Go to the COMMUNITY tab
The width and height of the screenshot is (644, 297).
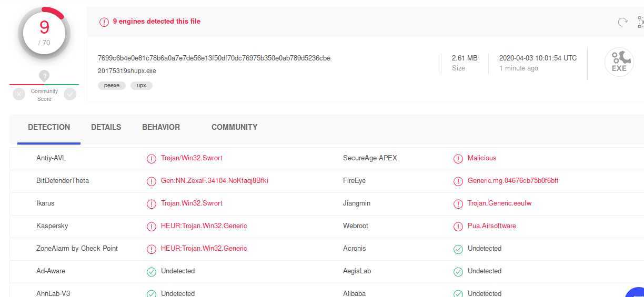[234, 127]
